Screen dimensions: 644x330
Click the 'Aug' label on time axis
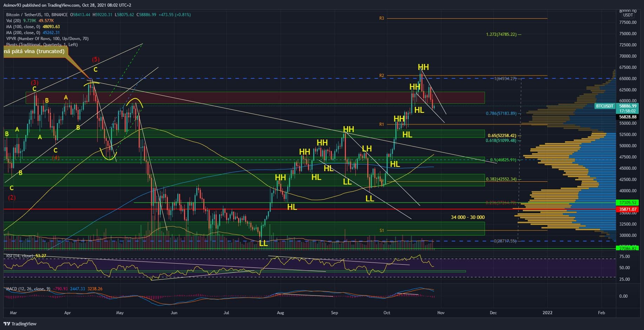pyautogui.click(x=280, y=313)
